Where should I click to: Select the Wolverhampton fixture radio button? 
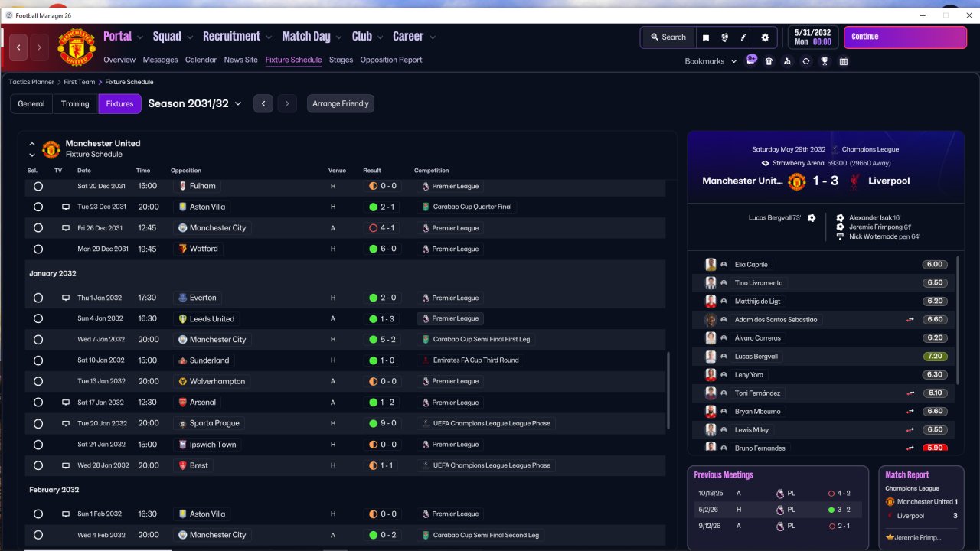38,381
